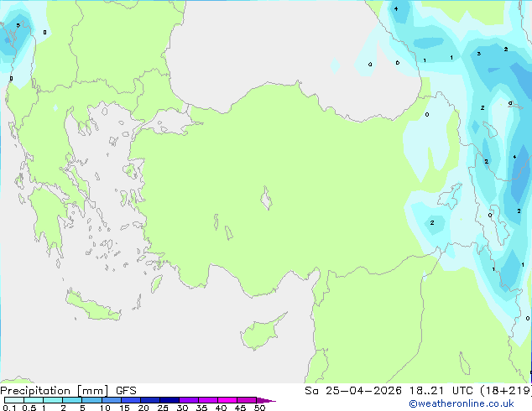The image size is (532, 411).
Task: Click the over-50 mm legend arrow tip
Action: pyautogui.click(x=266, y=400)
